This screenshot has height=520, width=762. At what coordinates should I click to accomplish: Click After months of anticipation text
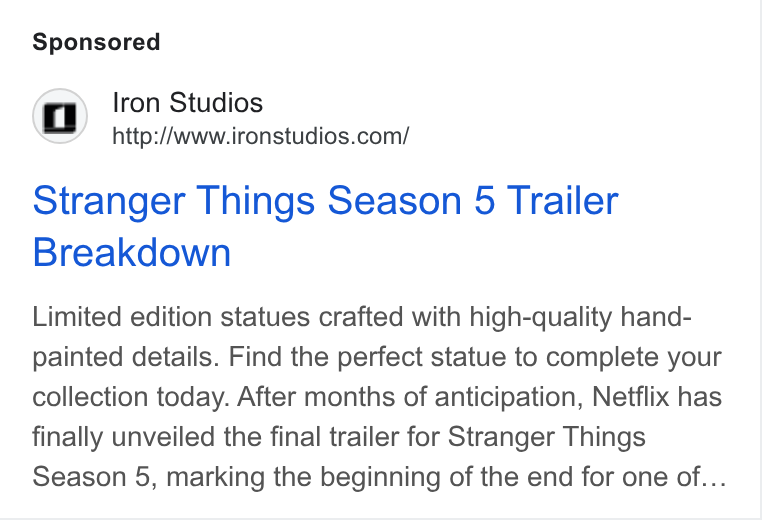click(410, 397)
